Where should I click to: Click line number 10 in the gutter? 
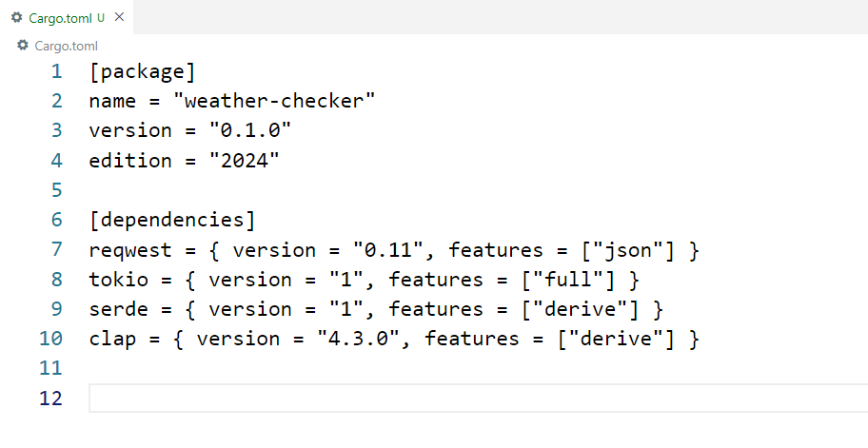click(x=51, y=338)
